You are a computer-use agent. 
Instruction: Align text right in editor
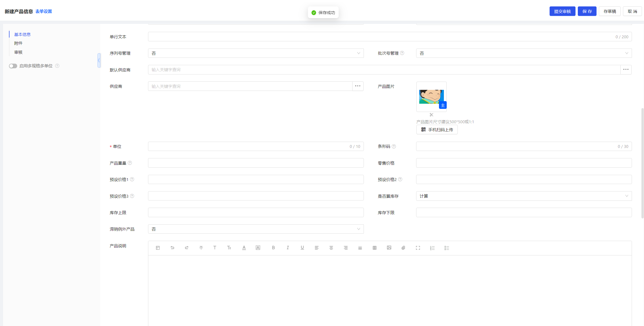tap(346, 248)
